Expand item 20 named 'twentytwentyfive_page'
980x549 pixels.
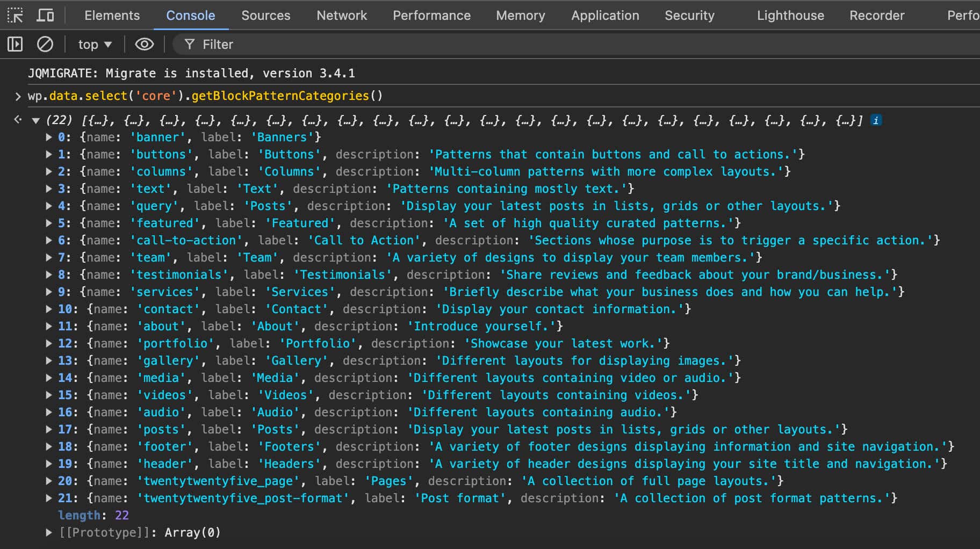pyautogui.click(x=49, y=481)
